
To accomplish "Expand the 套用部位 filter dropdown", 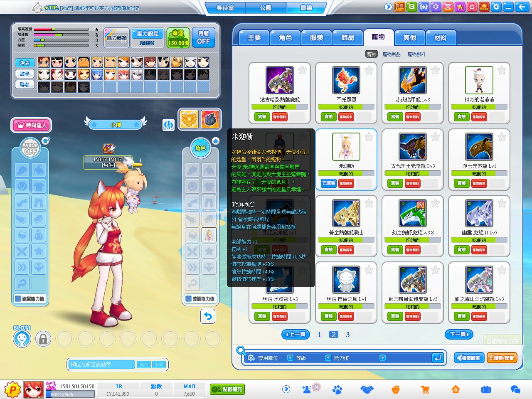I will click(x=290, y=358).
